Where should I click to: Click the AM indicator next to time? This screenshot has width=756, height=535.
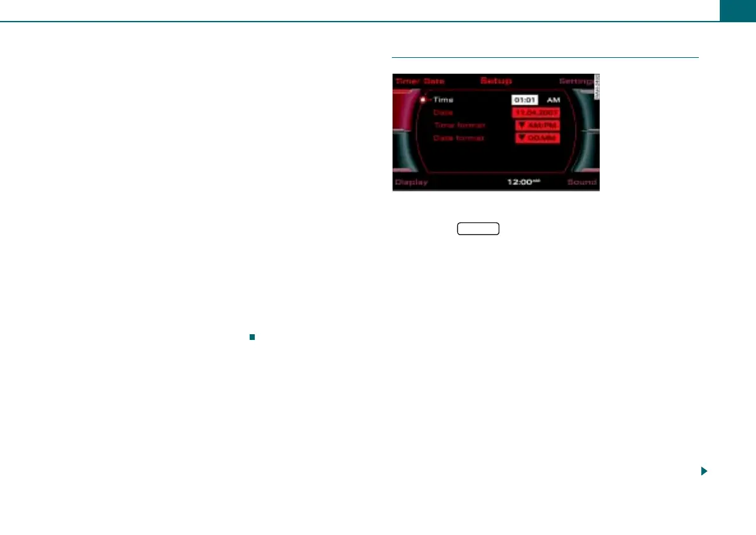(553, 100)
